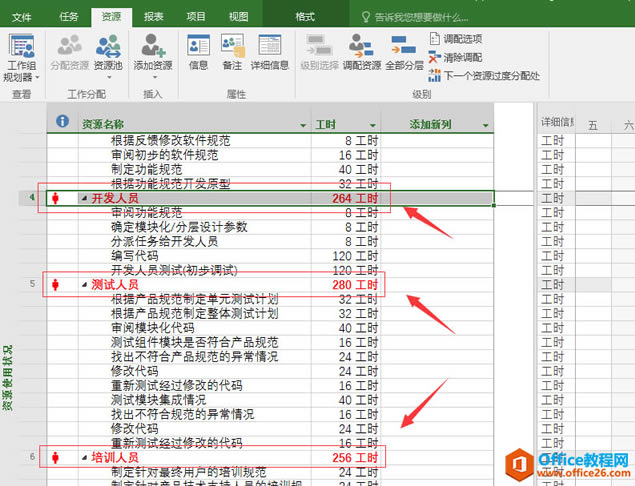Viewport: 635px width, 486px height.
Task: Collapse the 开发人员 resource group
Action: point(84,199)
